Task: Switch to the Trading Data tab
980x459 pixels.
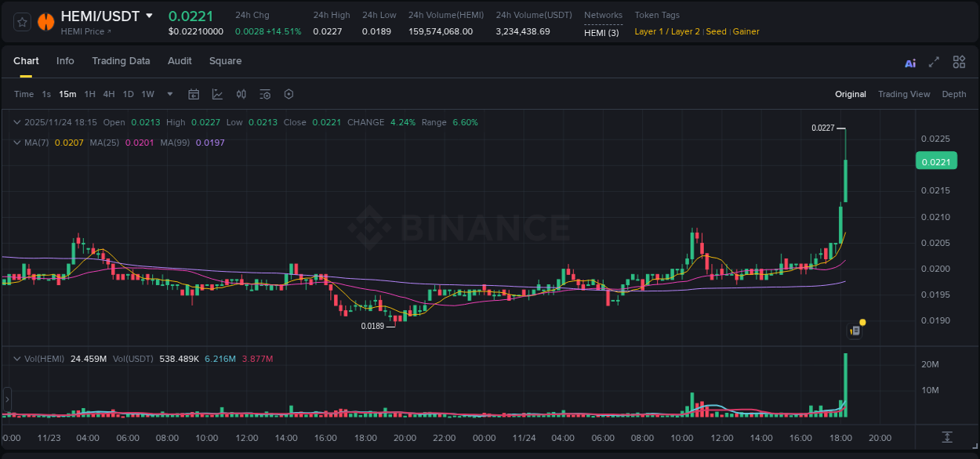Action: tap(121, 61)
